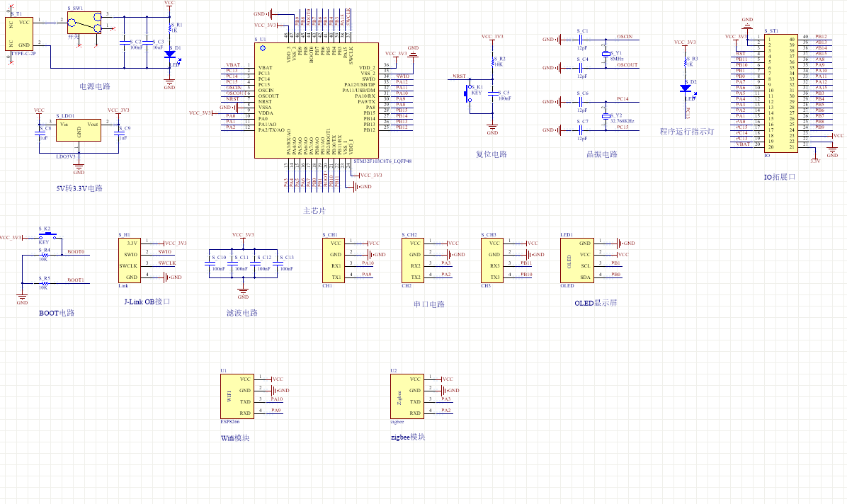The image size is (847, 504).
Task: Click the 'BOOT电路' section label
Action: (x=57, y=313)
